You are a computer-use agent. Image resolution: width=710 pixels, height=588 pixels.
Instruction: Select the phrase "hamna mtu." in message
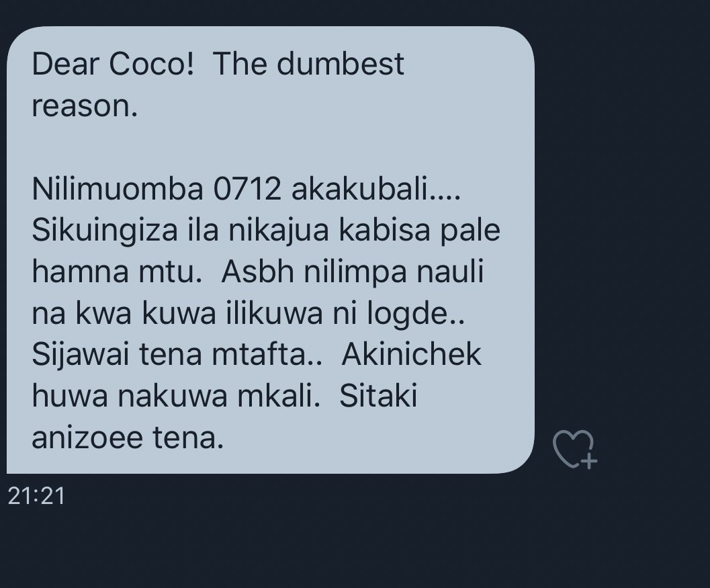coord(117,271)
